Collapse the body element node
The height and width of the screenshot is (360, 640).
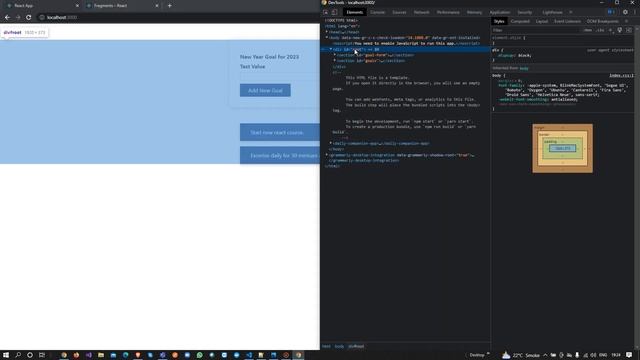(x=327, y=38)
